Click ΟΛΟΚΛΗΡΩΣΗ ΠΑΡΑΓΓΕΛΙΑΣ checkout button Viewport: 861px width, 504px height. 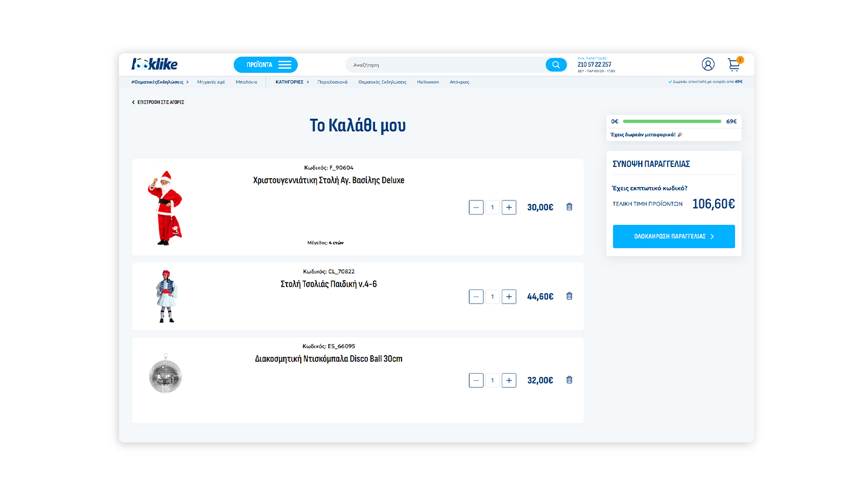pos(673,237)
